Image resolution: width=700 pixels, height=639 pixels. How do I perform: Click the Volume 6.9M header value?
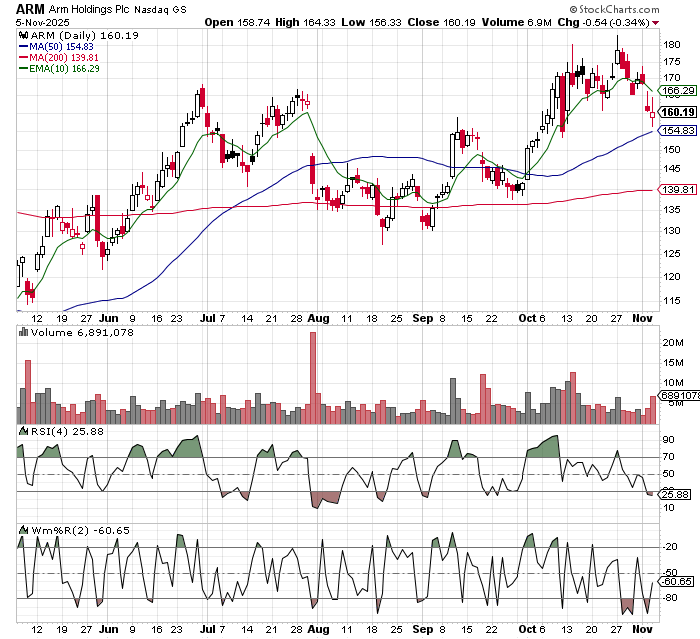coord(517,22)
